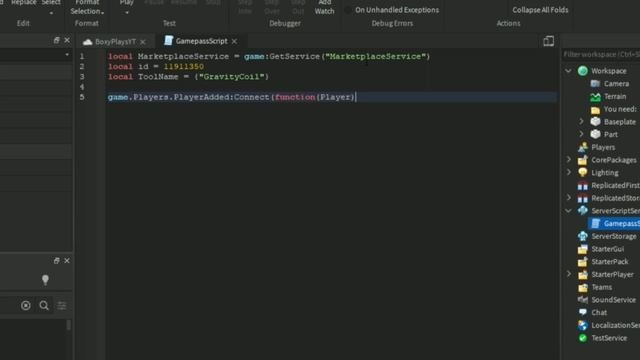
Task: Click the number 11911350 in line 2
Action: pos(183,67)
